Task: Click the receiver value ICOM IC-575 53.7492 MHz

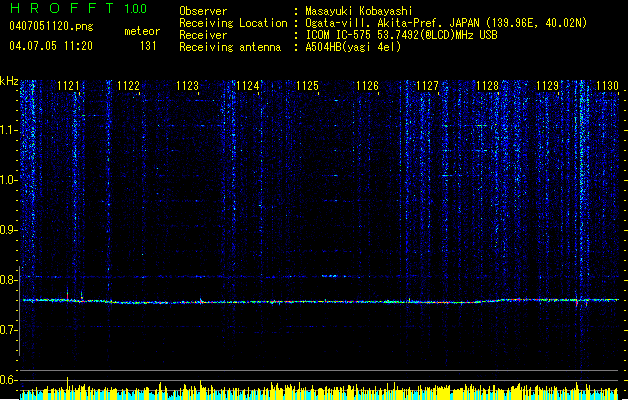Action: point(401,35)
